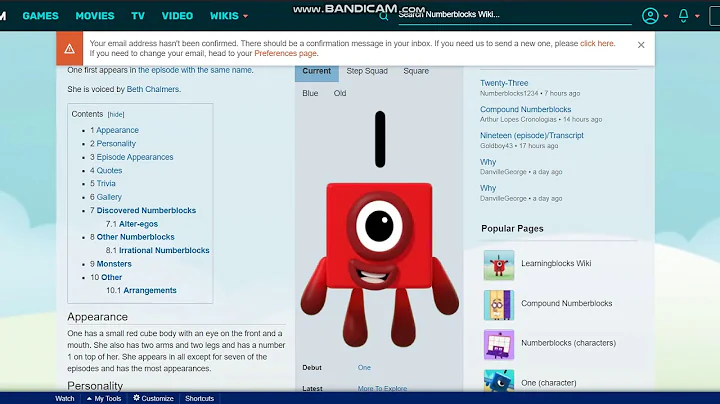Open the One (character) thumbnail
The image size is (720, 404).
coord(499,381)
